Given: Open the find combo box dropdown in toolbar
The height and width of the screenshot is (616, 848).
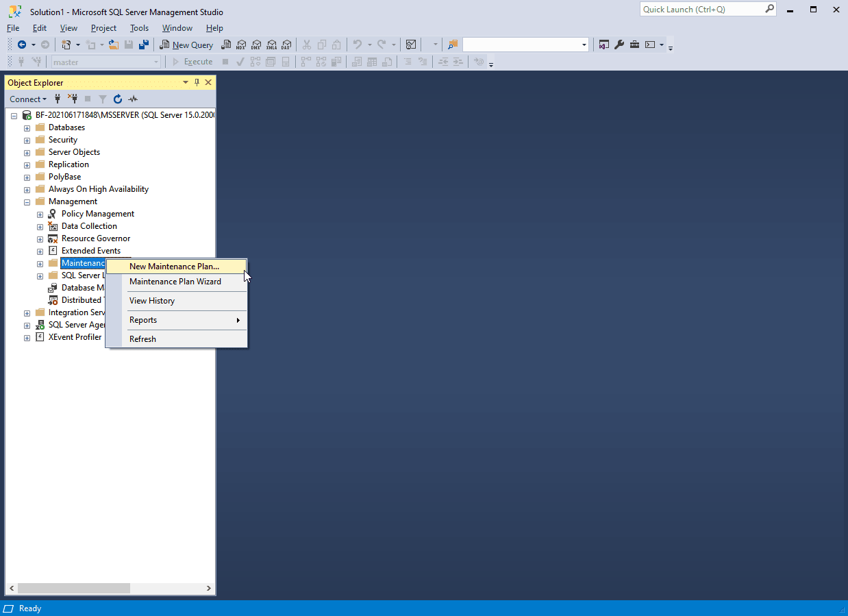Looking at the screenshot, I should (584, 45).
